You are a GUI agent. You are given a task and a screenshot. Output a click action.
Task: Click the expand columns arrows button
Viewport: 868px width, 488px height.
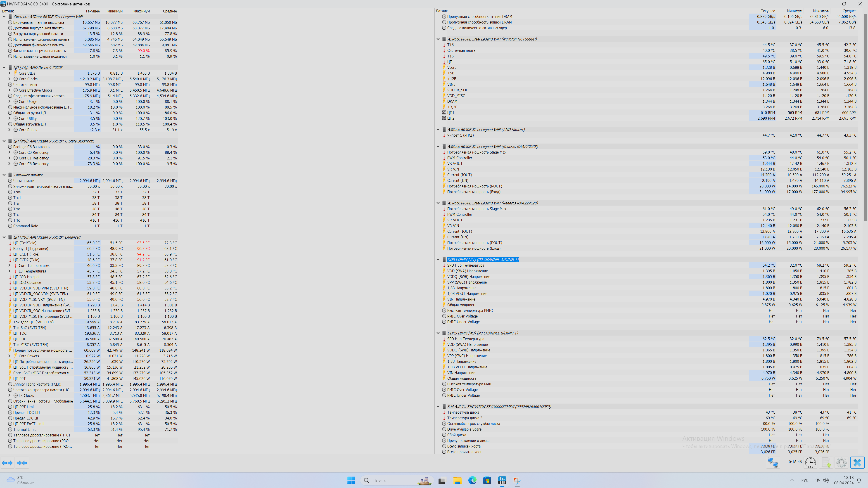click(x=7, y=463)
